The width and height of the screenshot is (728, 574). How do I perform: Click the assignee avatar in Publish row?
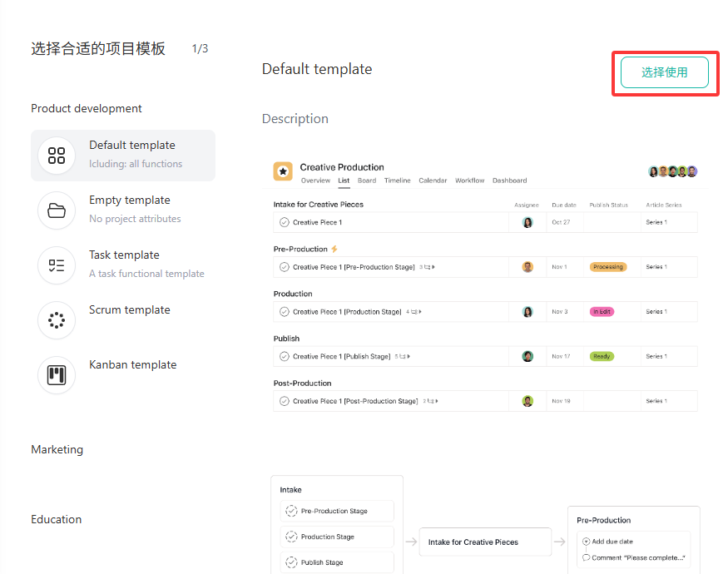[x=527, y=356]
